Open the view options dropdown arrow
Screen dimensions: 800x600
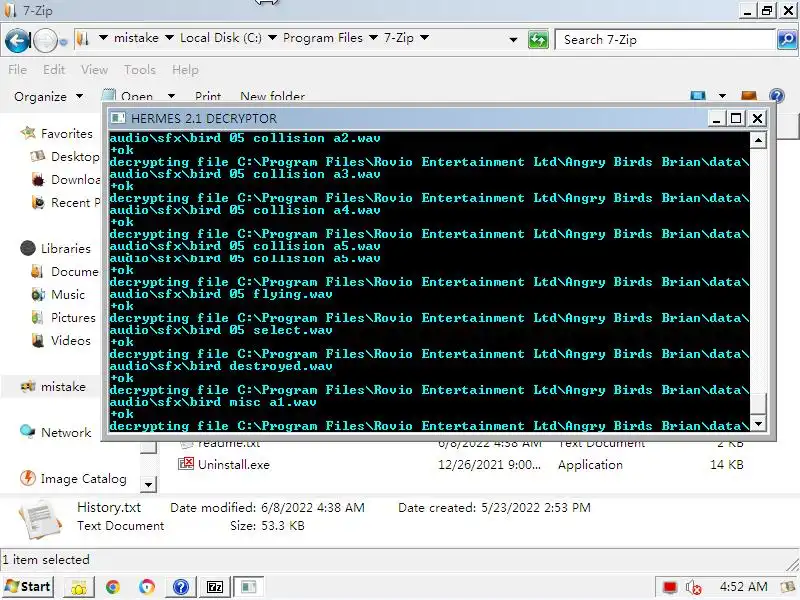(x=722, y=96)
